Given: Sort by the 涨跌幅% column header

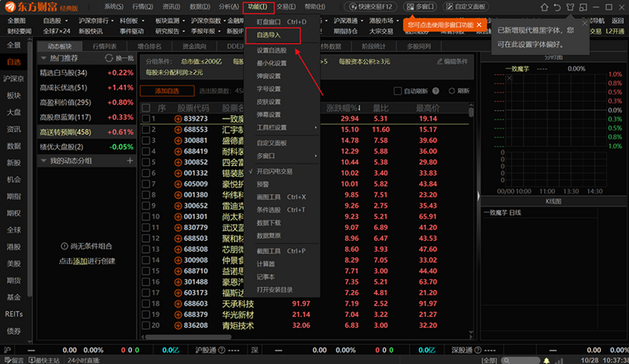Looking at the screenshot, I should pyautogui.click(x=344, y=108).
